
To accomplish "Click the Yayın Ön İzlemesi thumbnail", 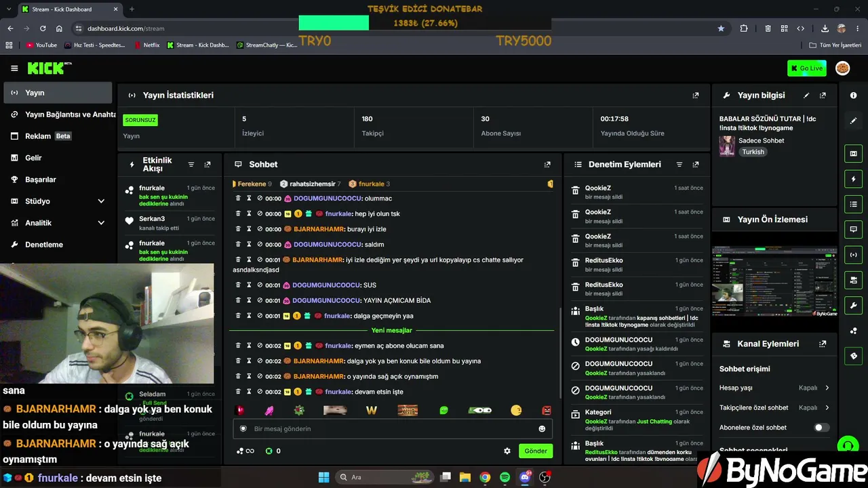I will point(774,281).
